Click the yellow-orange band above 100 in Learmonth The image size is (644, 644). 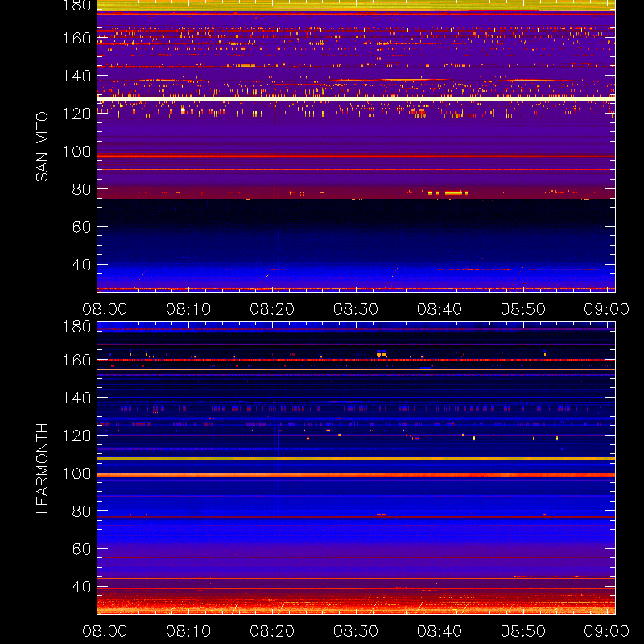(x=356, y=458)
